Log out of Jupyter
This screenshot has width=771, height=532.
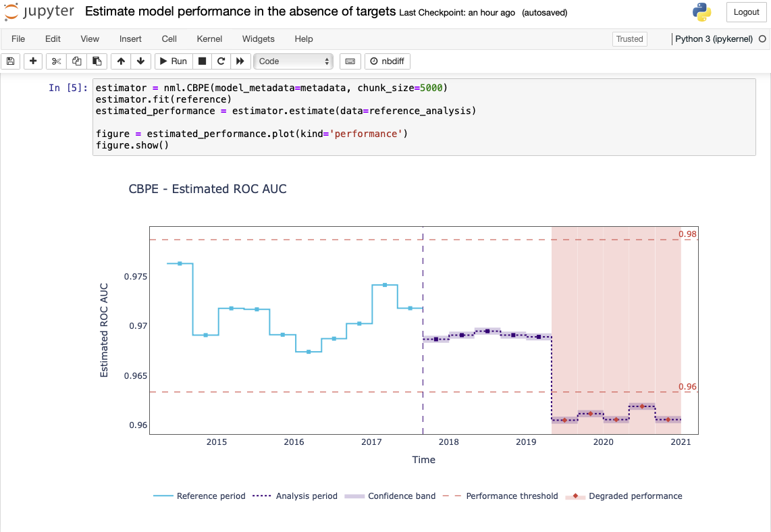(746, 12)
